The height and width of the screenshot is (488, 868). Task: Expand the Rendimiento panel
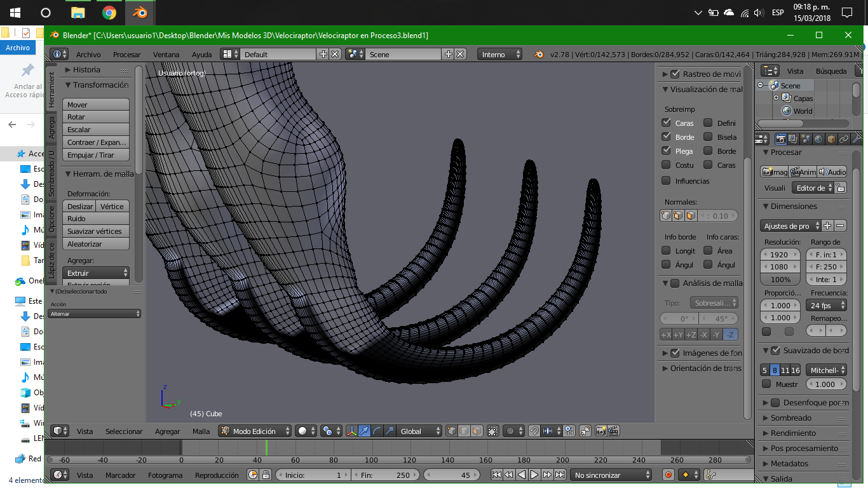coord(793,433)
